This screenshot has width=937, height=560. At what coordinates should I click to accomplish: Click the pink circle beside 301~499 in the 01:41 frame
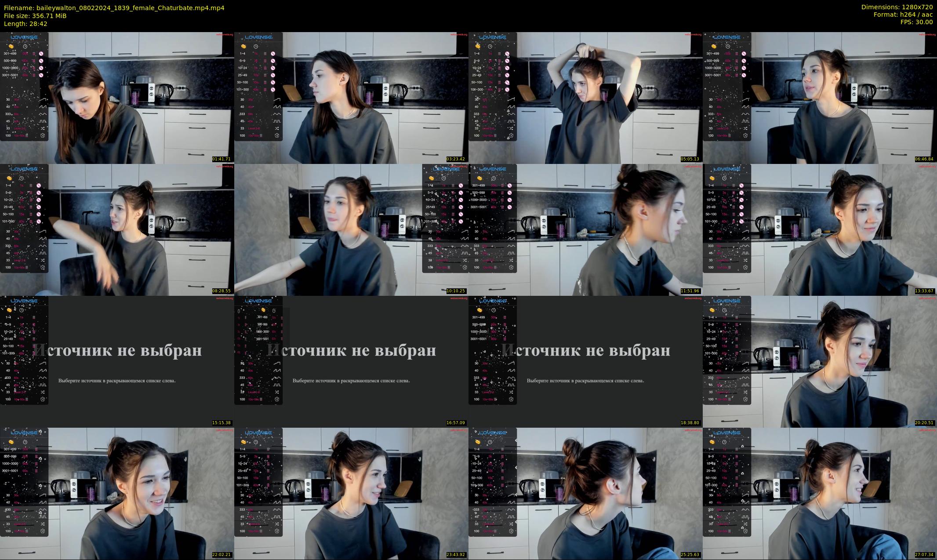click(41, 54)
